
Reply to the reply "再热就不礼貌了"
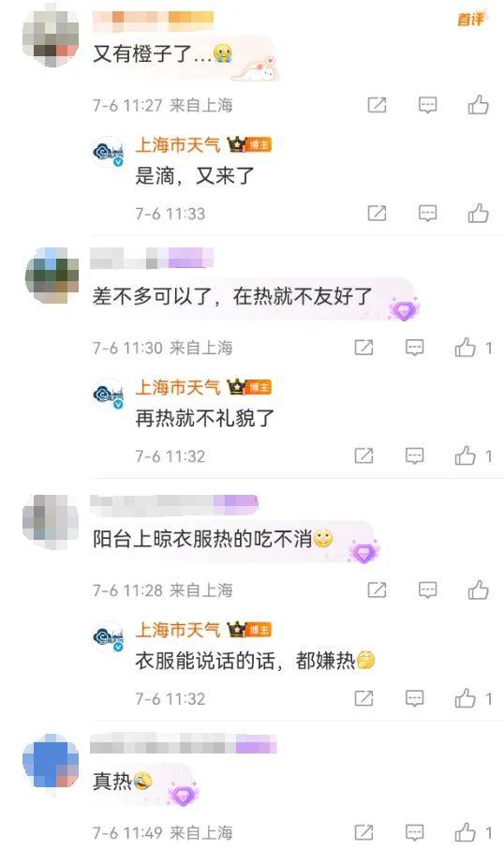tap(415, 455)
